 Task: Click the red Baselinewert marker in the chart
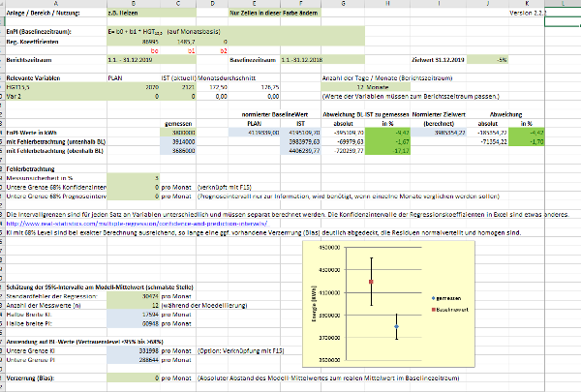pyautogui.click(x=370, y=282)
